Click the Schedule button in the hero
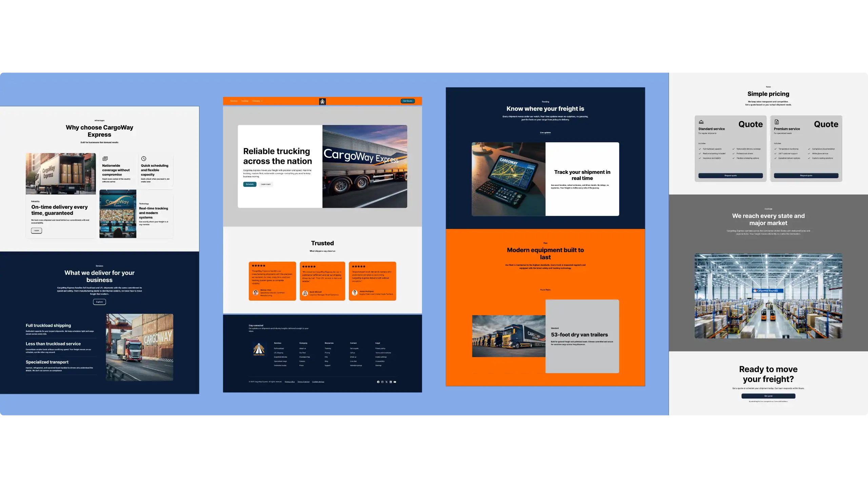Screen dimensions: 868x488 (x=250, y=184)
